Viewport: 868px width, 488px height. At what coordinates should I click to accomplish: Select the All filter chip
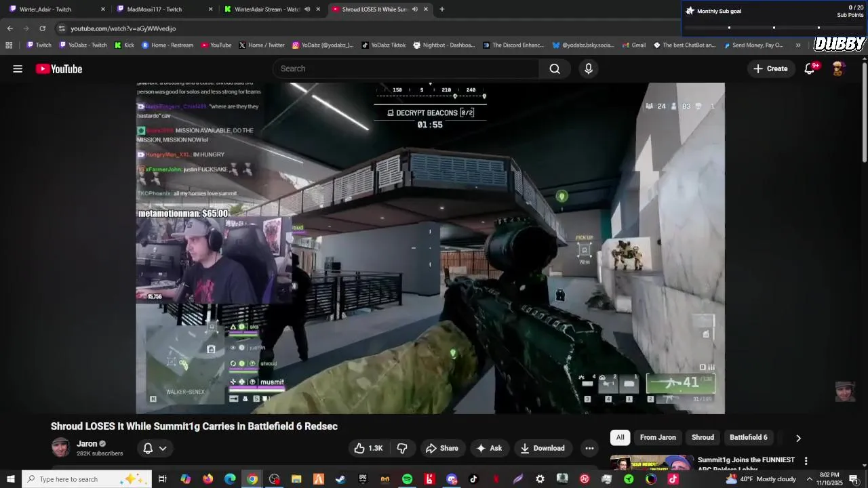pos(620,437)
